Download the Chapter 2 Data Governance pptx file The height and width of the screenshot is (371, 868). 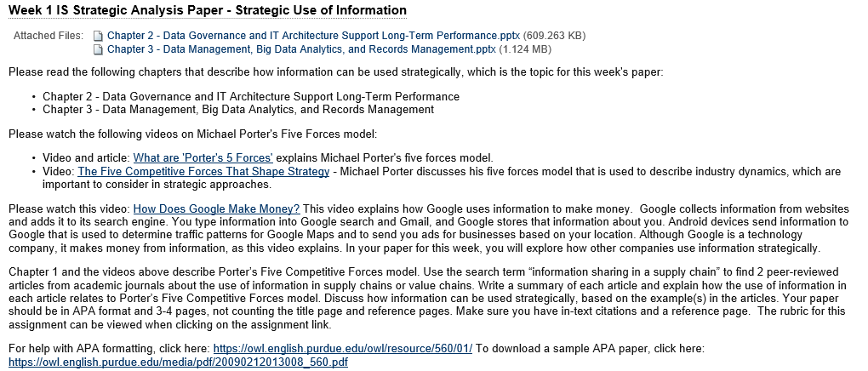[x=313, y=36]
